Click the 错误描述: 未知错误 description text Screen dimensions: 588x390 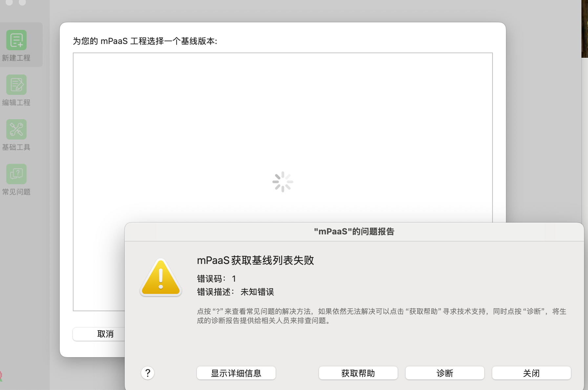[x=236, y=292]
